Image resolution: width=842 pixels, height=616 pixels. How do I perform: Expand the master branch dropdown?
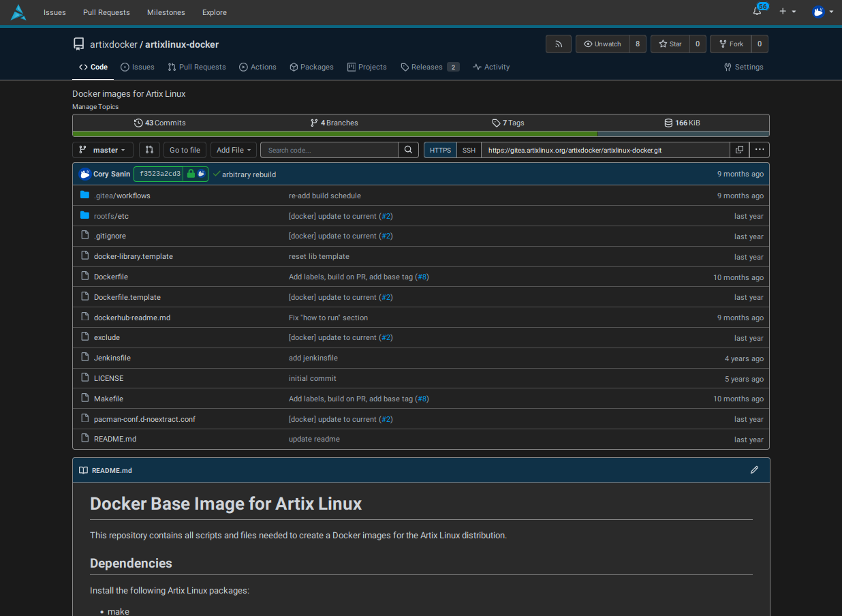(104, 150)
